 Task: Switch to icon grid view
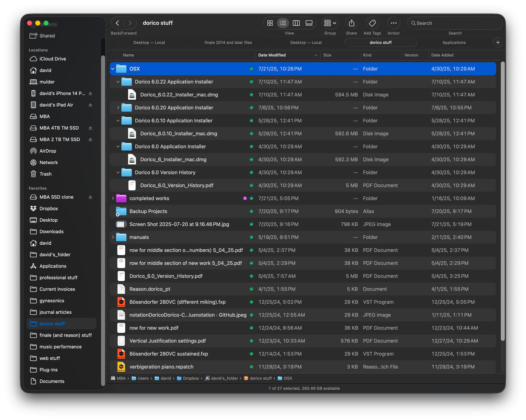coord(270,23)
